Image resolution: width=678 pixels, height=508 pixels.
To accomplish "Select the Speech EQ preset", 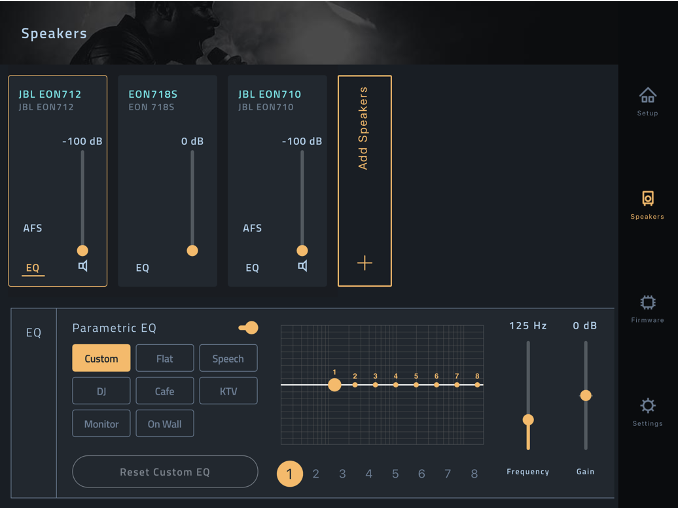I will (x=228, y=358).
